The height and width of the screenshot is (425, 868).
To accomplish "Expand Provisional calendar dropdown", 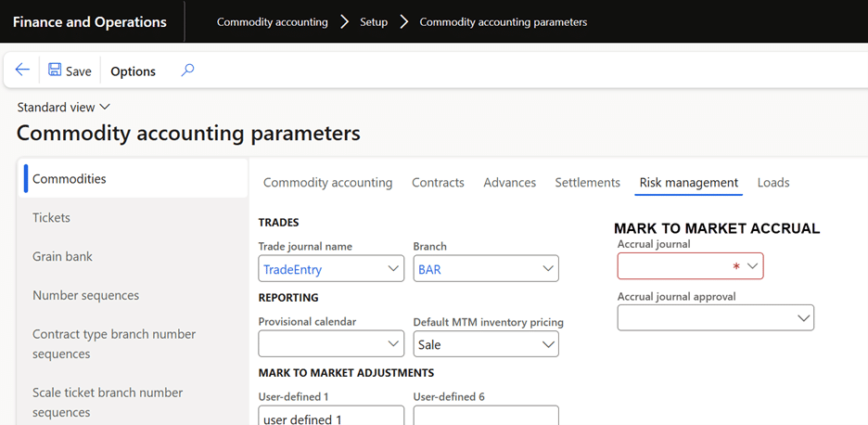I will (392, 344).
